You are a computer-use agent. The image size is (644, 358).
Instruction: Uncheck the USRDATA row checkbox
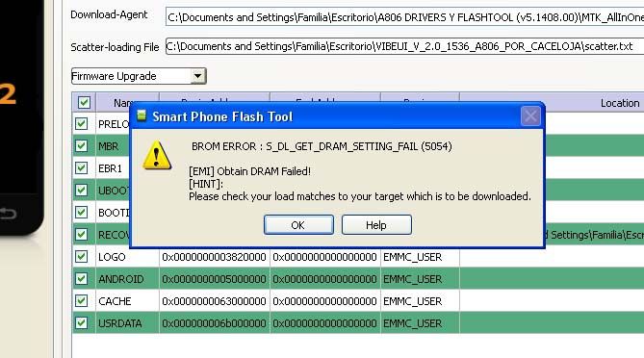click(81, 323)
